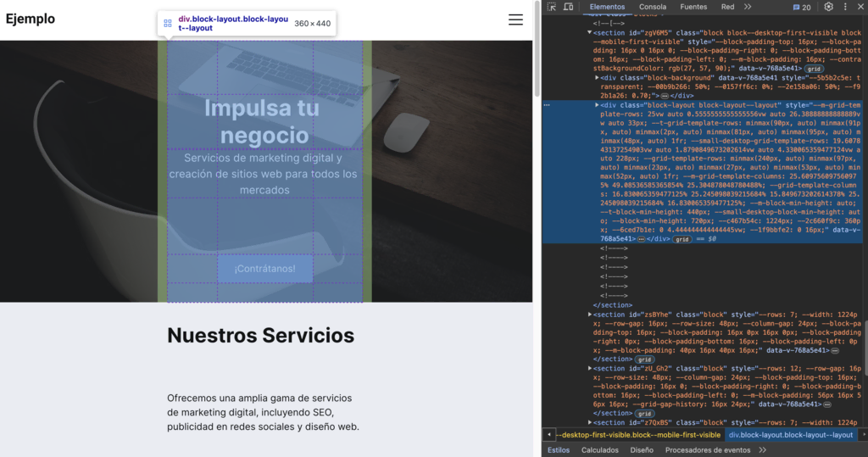Show more DevTools panel tabs
This screenshot has width=868, height=457.
748,7
